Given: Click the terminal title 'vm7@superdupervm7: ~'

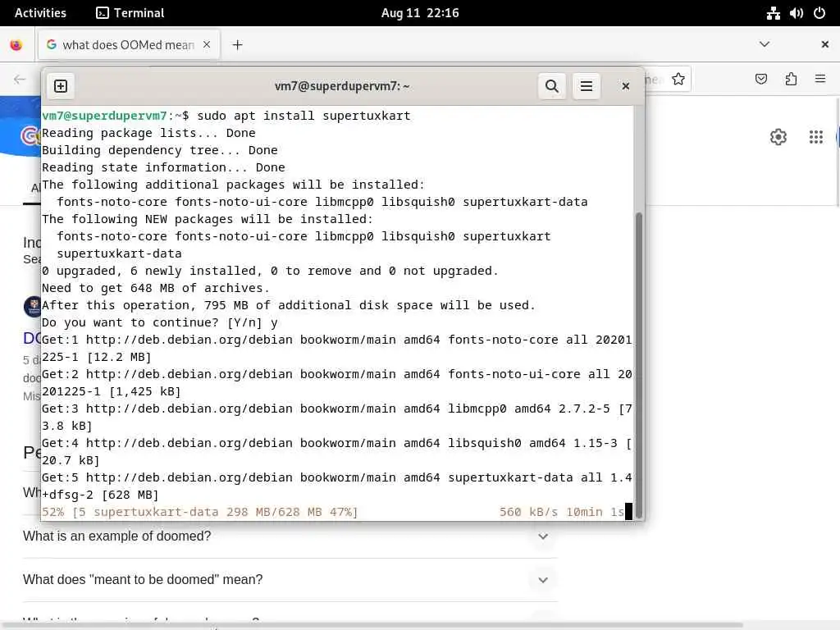Looking at the screenshot, I should click(x=342, y=86).
